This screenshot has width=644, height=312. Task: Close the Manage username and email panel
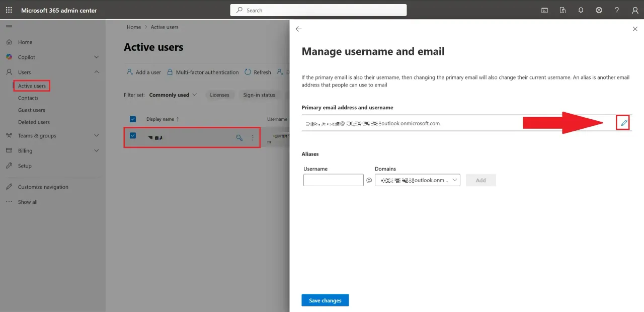pyautogui.click(x=635, y=29)
